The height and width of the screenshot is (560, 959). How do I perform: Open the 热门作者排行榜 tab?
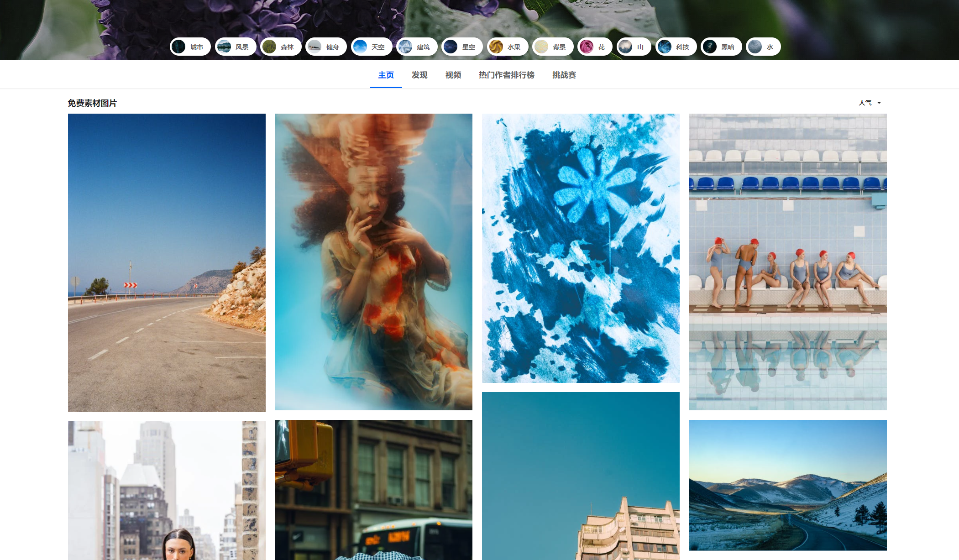506,75
